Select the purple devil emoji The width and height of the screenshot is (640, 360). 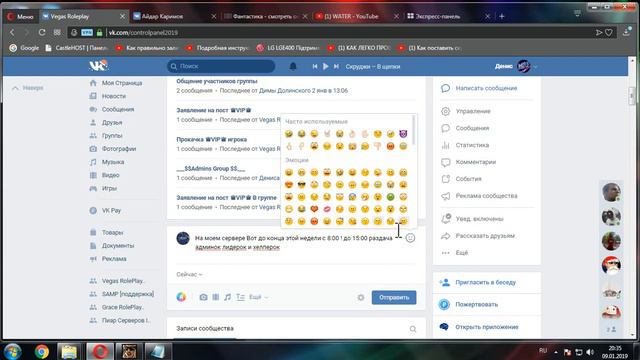tap(403, 133)
